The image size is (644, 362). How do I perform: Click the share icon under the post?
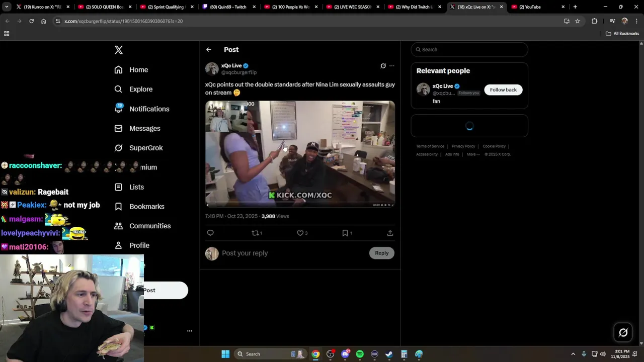pos(390,233)
